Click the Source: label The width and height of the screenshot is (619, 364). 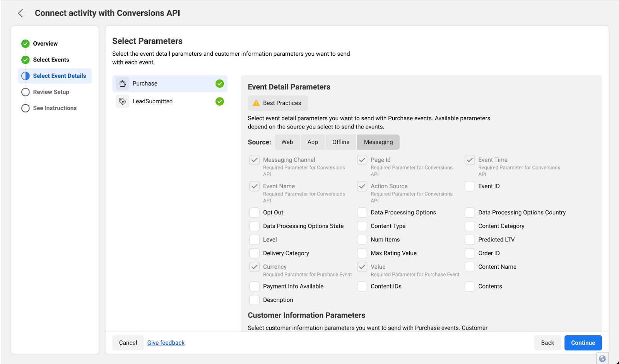(x=259, y=142)
